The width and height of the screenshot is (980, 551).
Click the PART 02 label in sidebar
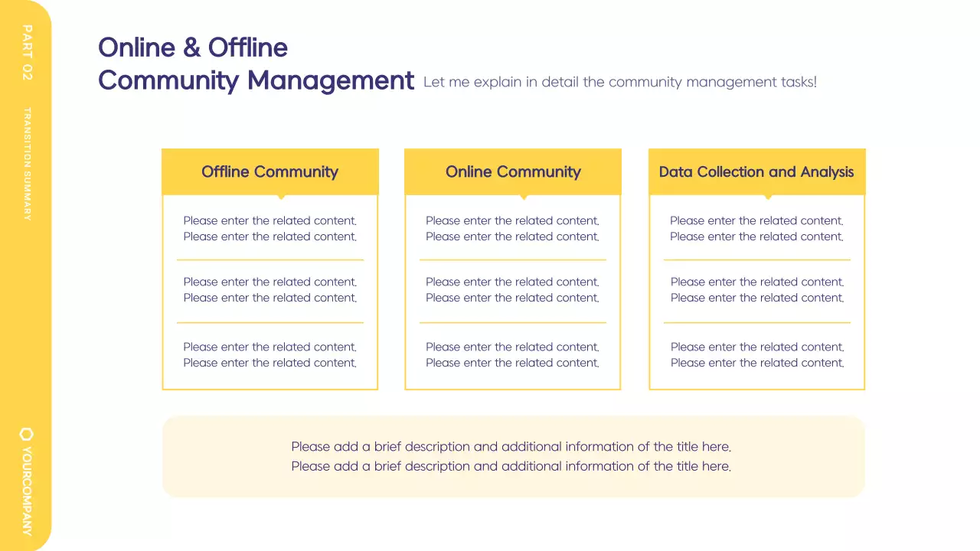click(x=28, y=52)
